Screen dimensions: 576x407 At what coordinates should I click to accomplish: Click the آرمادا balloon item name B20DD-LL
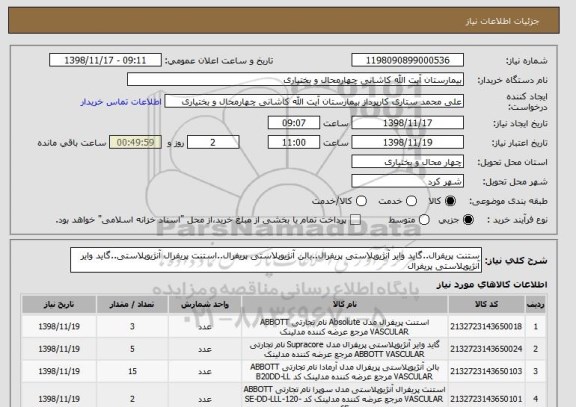[x=344, y=372]
